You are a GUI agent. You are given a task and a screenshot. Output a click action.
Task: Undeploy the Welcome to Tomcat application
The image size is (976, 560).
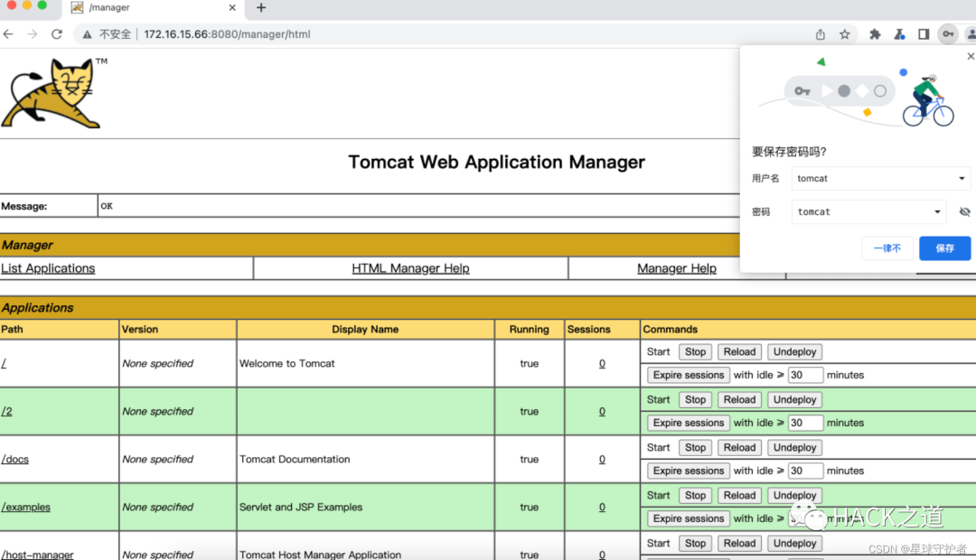click(795, 351)
